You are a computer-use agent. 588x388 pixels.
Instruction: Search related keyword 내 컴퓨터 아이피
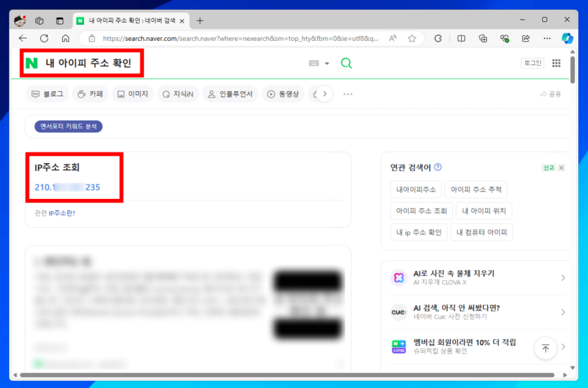(481, 232)
